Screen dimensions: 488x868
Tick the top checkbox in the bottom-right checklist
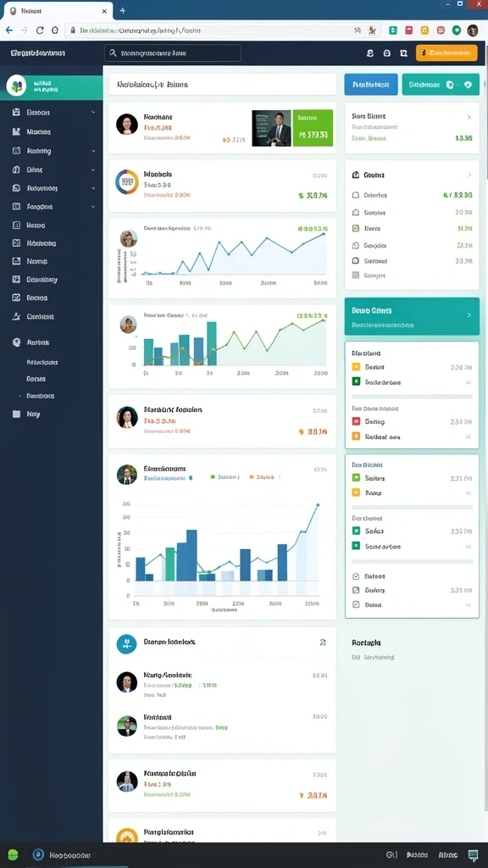pos(356,576)
